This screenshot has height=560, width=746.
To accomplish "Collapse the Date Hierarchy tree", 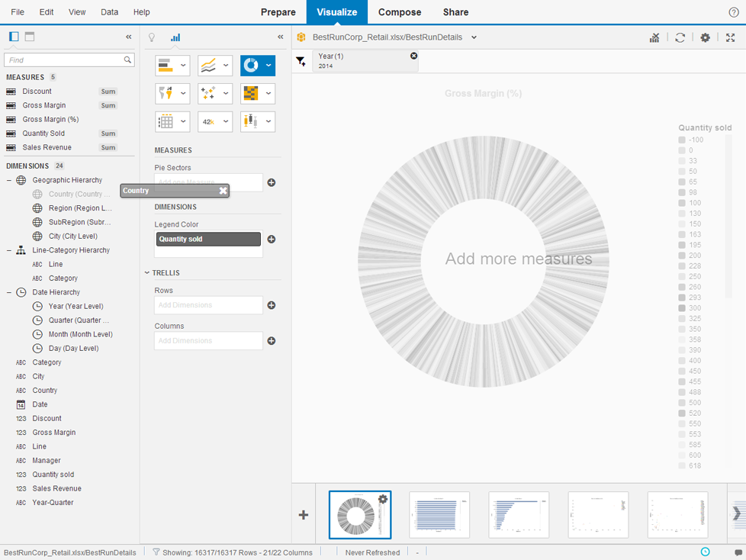I will coord(9,292).
